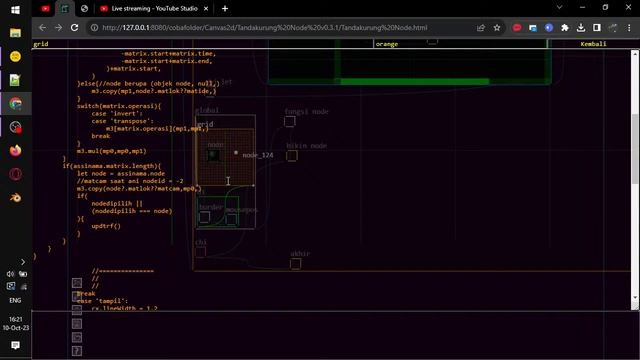This screenshot has width=640, height=360.
Task: Launch Firefox from the taskbar
Action: click(x=16, y=151)
